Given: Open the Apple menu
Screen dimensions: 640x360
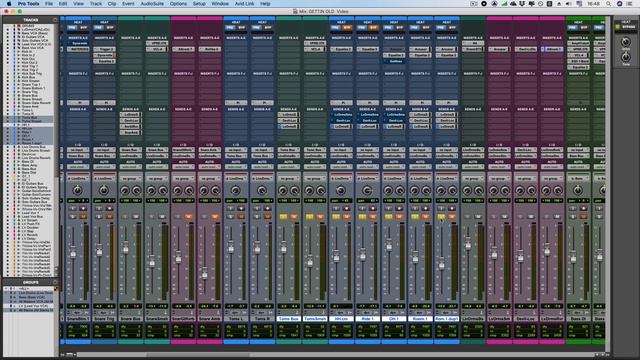Looking at the screenshot, I should (x=9, y=4).
